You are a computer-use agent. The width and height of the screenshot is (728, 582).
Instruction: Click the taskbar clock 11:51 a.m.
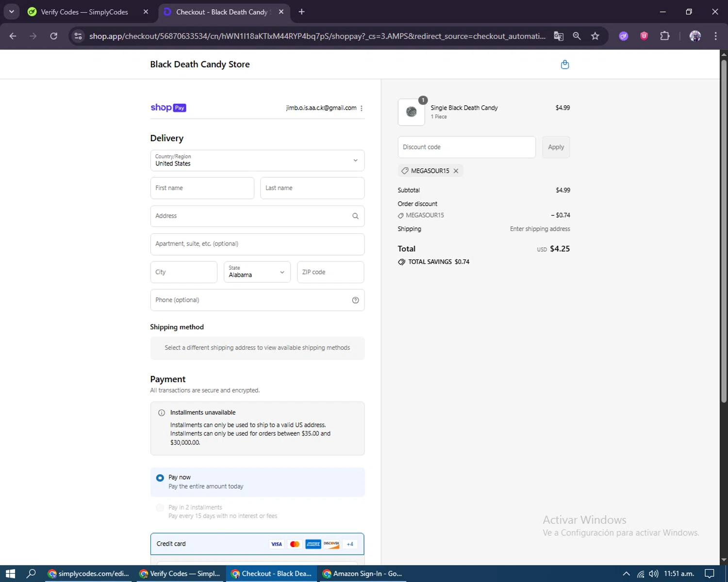pyautogui.click(x=679, y=574)
